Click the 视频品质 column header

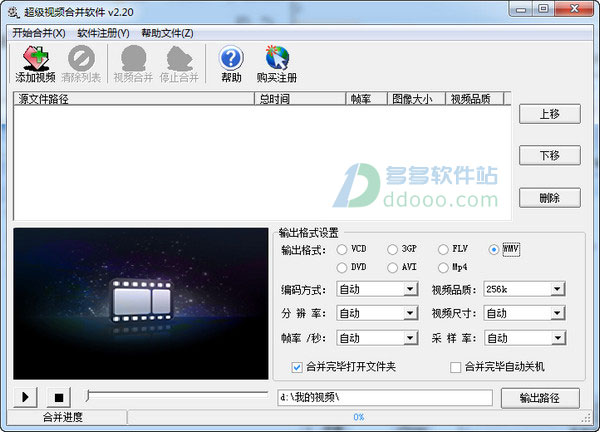474,99
